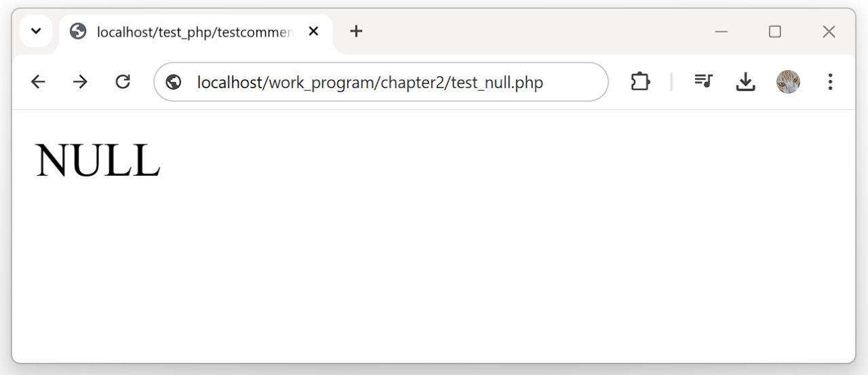Image resolution: width=868 pixels, height=375 pixels.
Task: Select the localhost/test_php tab
Action: (x=193, y=32)
